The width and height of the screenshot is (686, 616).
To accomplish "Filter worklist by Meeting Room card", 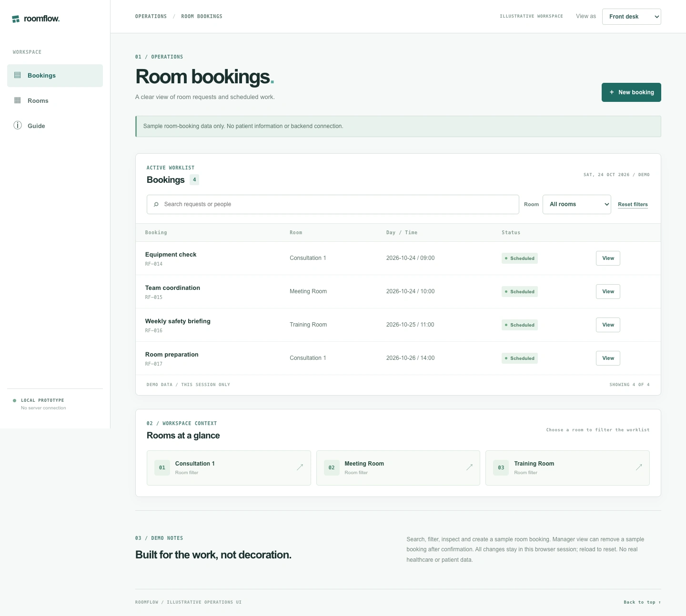I will 398,468.
